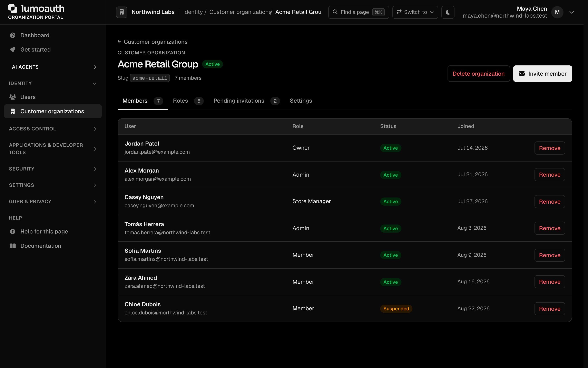The width and height of the screenshot is (588, 368).
Task: Click the email jordan.patel@example.com
Action: (x=157, y=152)
